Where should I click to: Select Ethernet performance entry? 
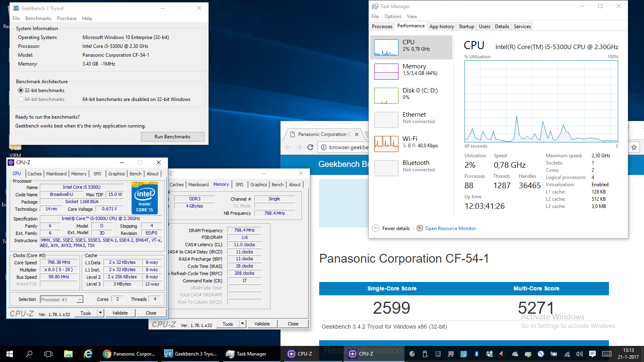pyautogui.click(x=411, y=120)
